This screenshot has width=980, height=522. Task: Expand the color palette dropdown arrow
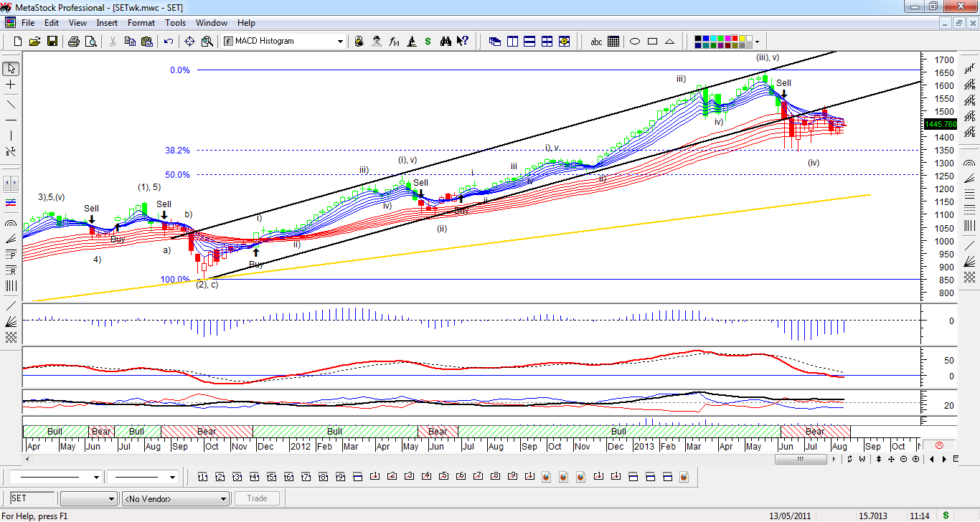(x=756, y=42)
